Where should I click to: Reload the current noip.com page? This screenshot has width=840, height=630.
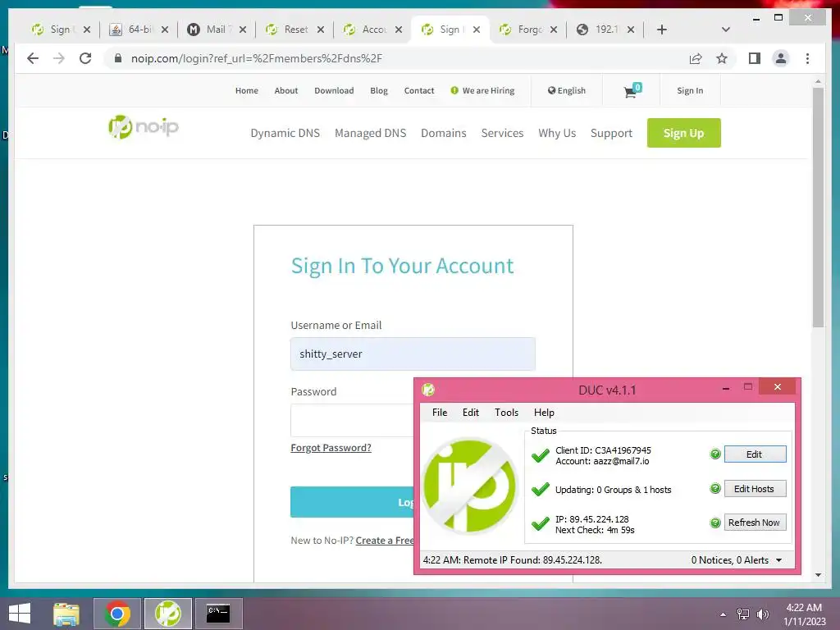pyautogui.click(x=85, y=58)
